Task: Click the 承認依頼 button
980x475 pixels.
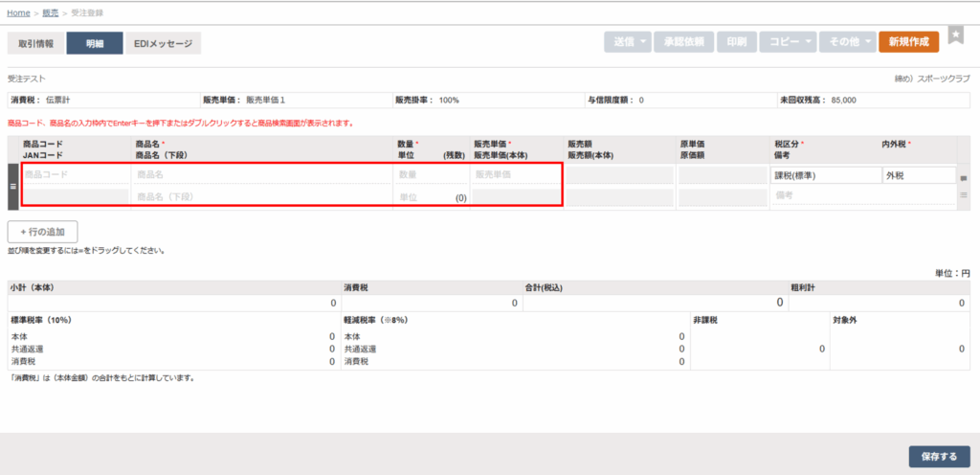Action: pos(683,42)
